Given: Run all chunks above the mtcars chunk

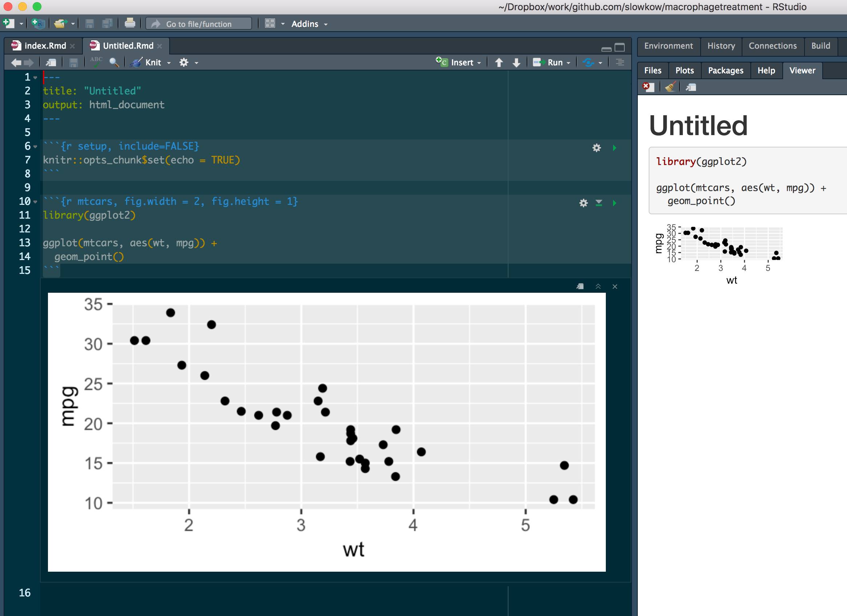Looking at the screenshot, I should (599, 203).
